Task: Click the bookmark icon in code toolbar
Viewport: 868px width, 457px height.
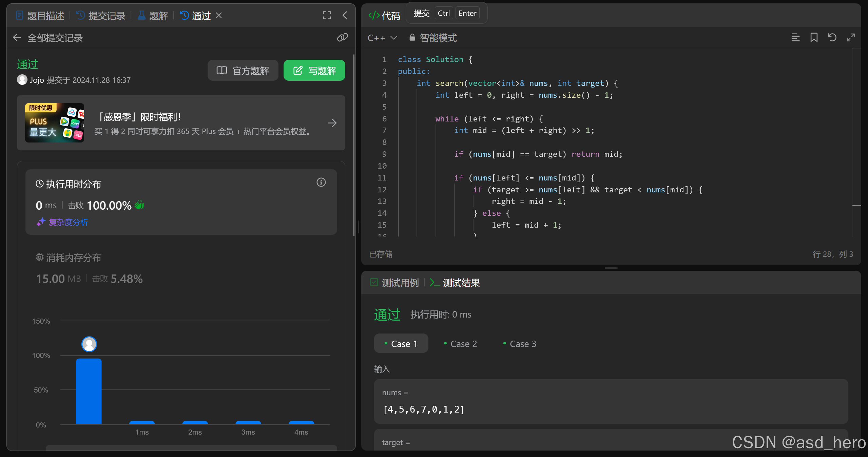Action: tap(814, 38)
